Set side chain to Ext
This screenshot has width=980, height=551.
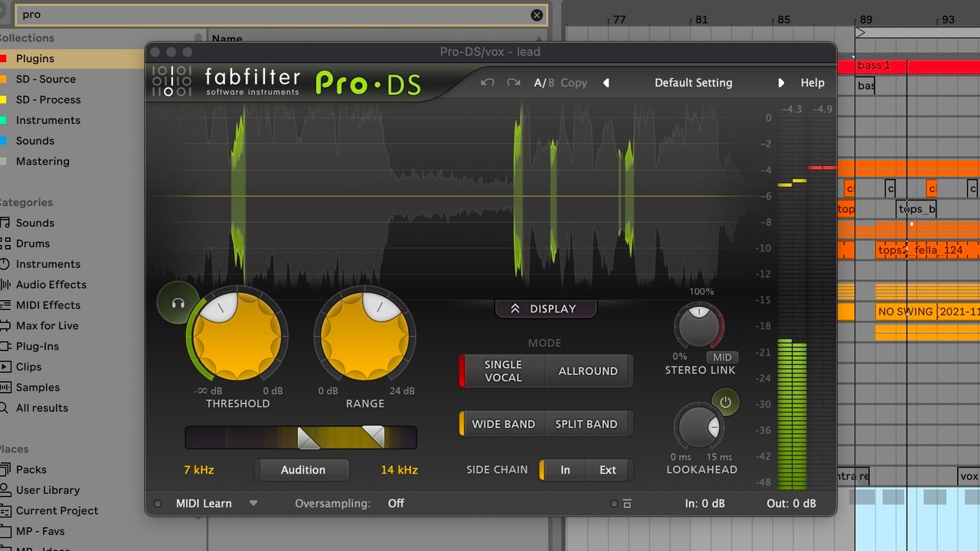tap(608, 470)
